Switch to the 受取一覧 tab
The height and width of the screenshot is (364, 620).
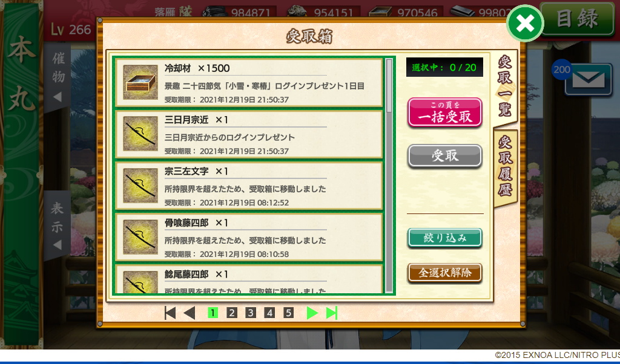click(x=505, y=86)
